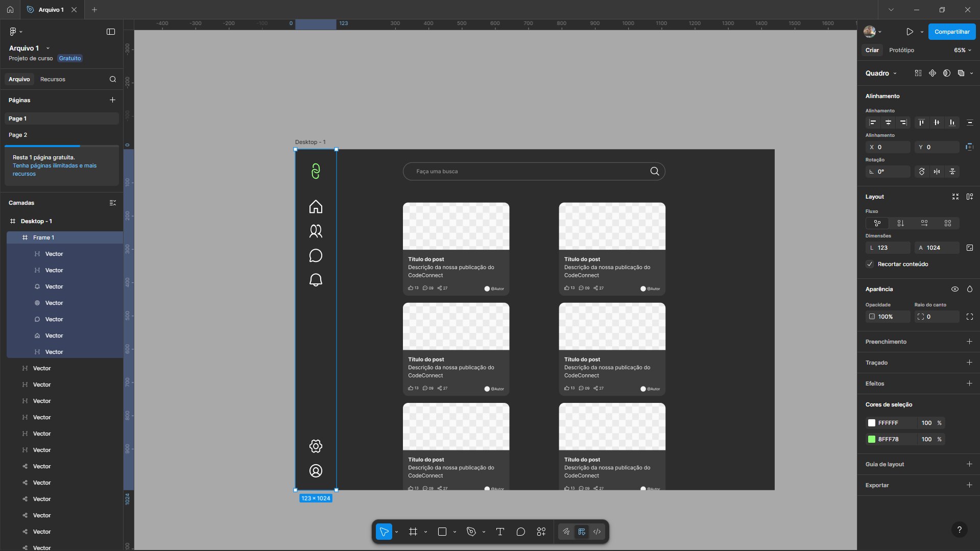Open Quadro frame type dropdown

[881, 73]
